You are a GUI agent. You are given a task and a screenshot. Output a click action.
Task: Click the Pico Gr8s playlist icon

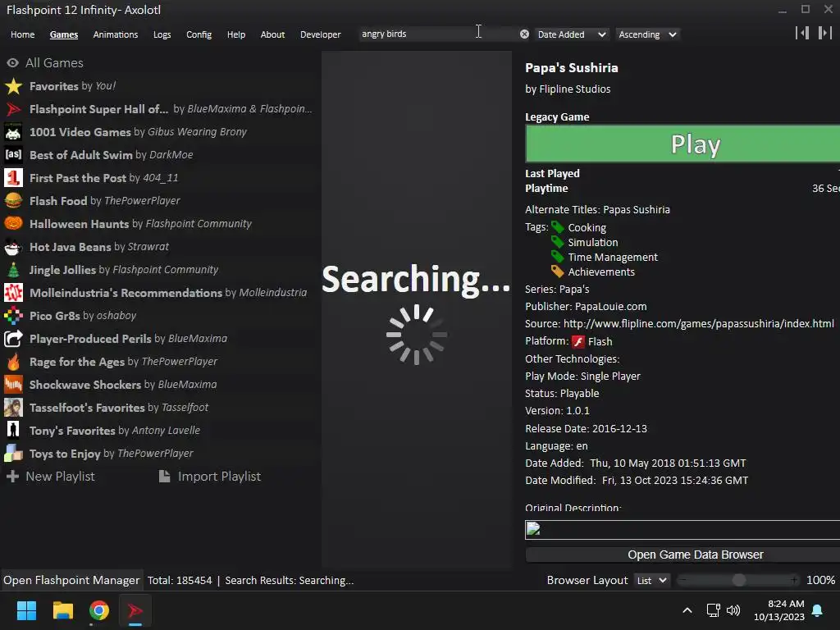[x=13, y=316]
